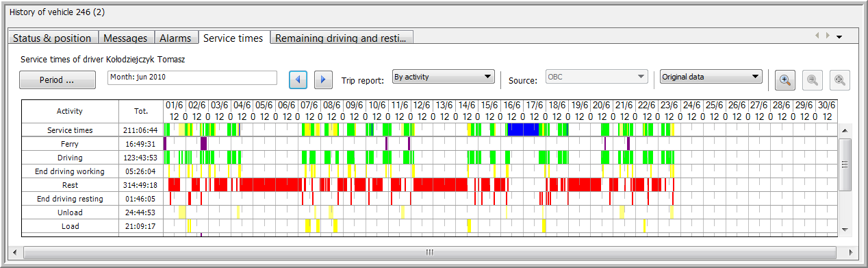Open the Source OBC dropdown
The height and width of the screenshot is (268, 868).
596,77
